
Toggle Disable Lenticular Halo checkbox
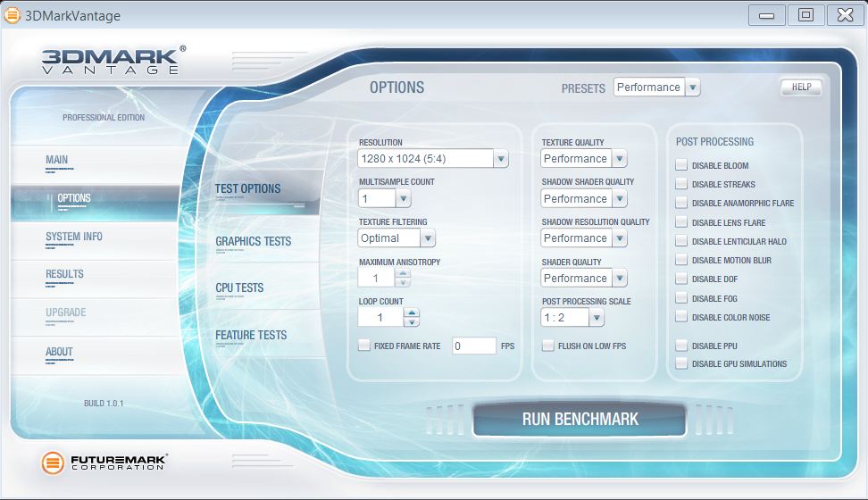tap(681, 241)
